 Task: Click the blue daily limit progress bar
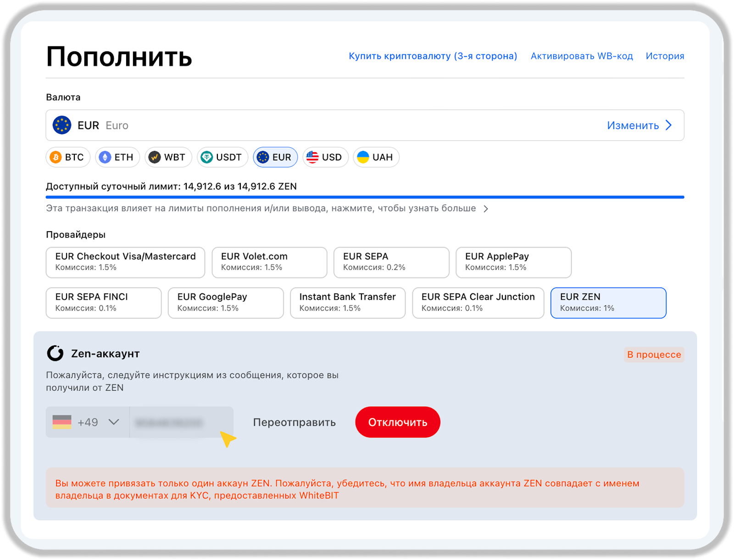[365, 197]
